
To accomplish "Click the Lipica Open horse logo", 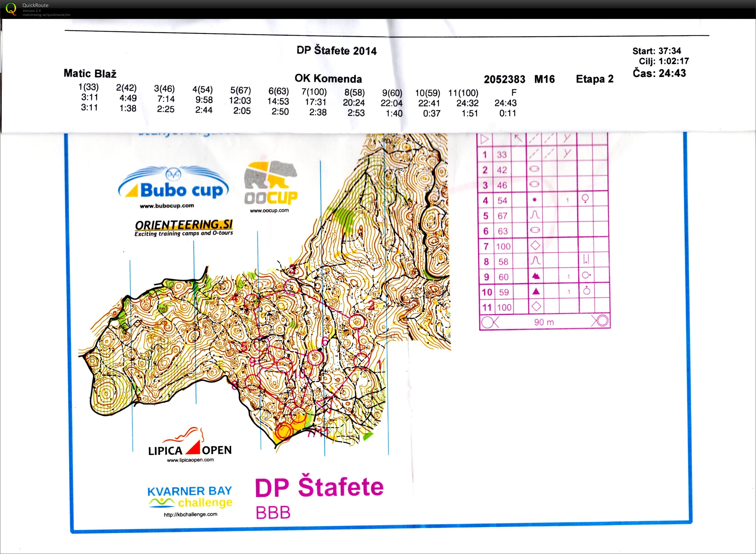I will (190, 442).
